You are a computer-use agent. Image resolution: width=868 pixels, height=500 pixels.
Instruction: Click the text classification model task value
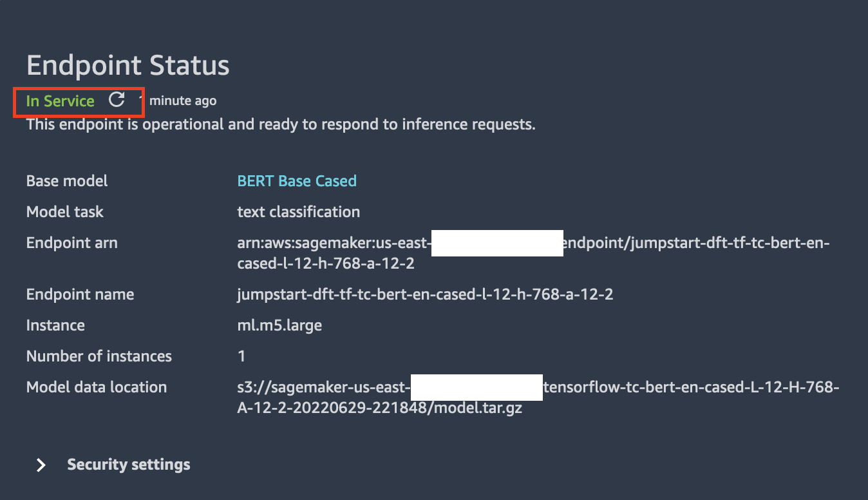(x=298, y=212)
